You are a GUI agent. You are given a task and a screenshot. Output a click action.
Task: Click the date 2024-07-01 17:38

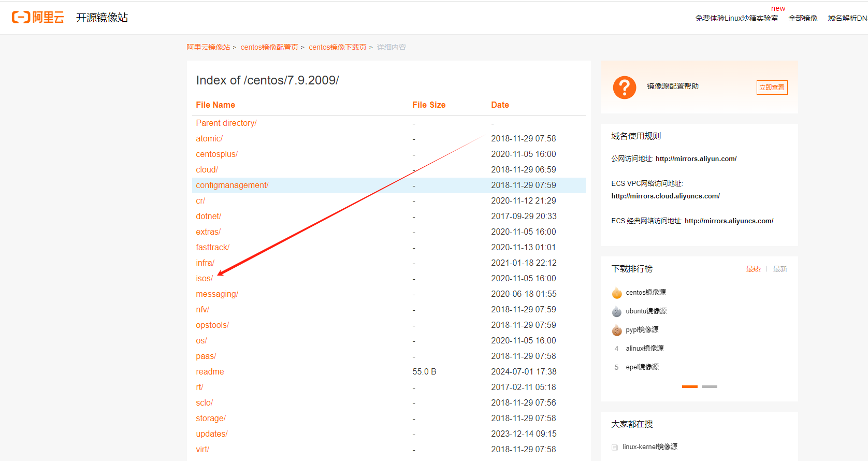point(524,371)
